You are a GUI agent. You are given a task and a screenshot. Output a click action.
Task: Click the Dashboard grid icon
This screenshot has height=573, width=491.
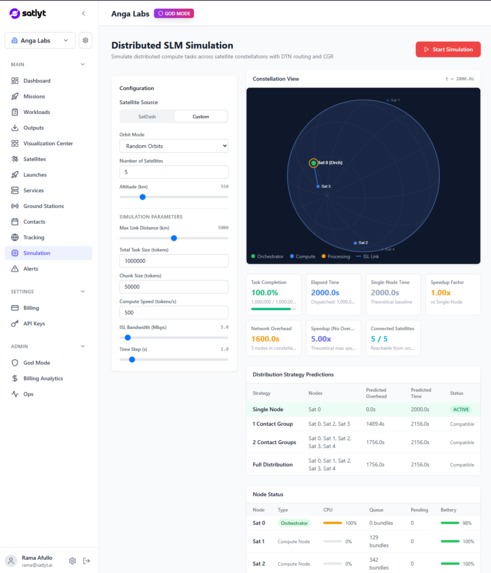pos(15,80)
